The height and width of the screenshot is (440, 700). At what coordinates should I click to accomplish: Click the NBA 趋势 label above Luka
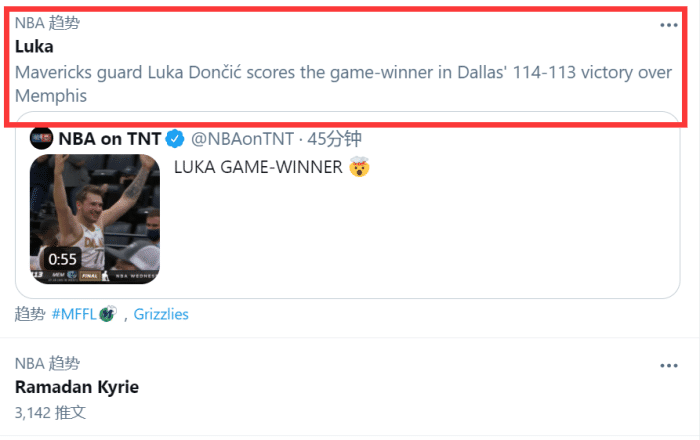pos(47,22)
